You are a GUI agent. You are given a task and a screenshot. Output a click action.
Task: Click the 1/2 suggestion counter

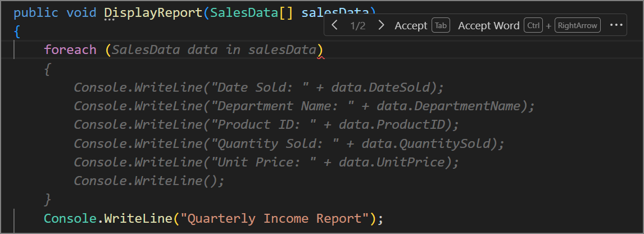click(358, 25)
